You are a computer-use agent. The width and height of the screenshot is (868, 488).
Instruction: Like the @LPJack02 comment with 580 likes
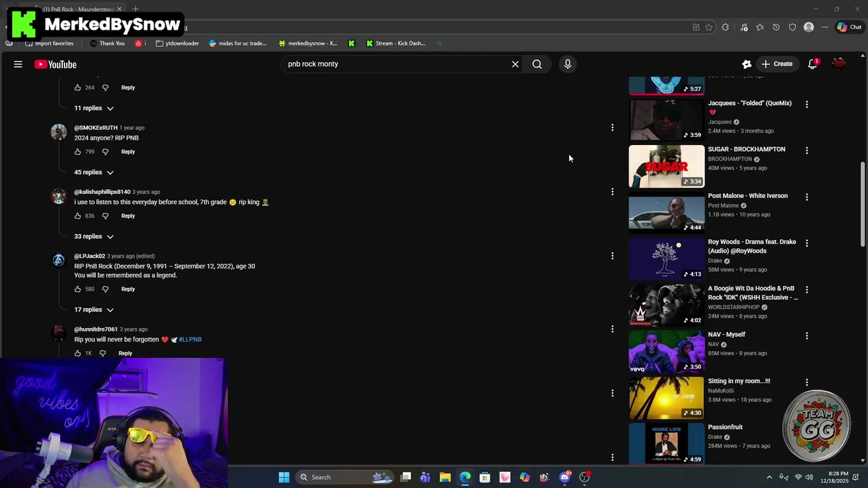click(x=78, y=289)
